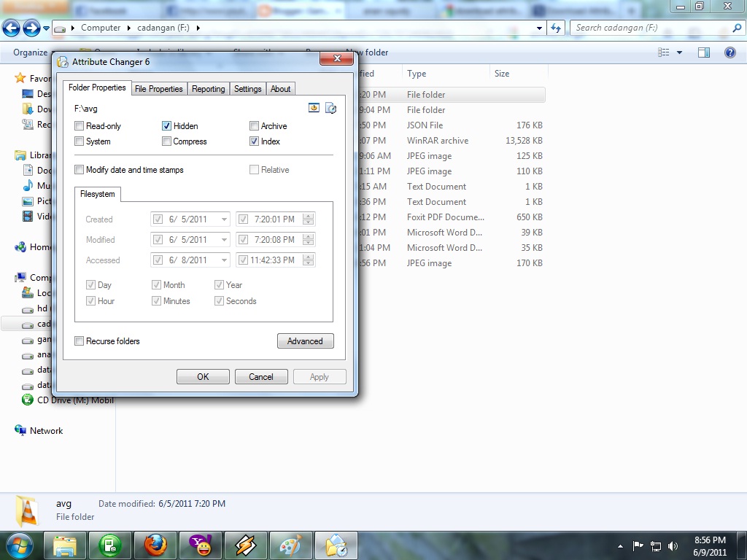Open the Pictures library icon

[28, 201]
